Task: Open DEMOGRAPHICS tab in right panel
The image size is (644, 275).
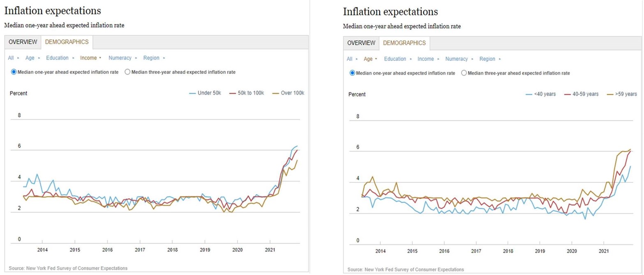Action: point(404,43)
